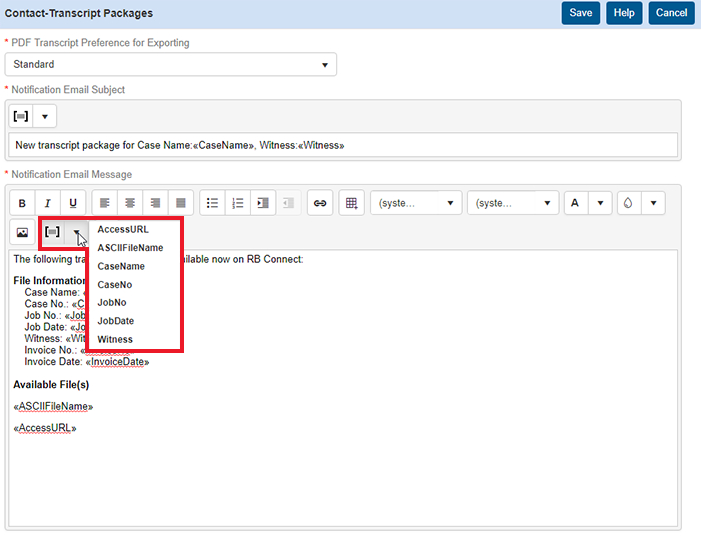Image resolution: width=701 pixels, height=536 pixels.
Task: Choose ASCIIFileName merge field
Action: click(x=134, y=248)
